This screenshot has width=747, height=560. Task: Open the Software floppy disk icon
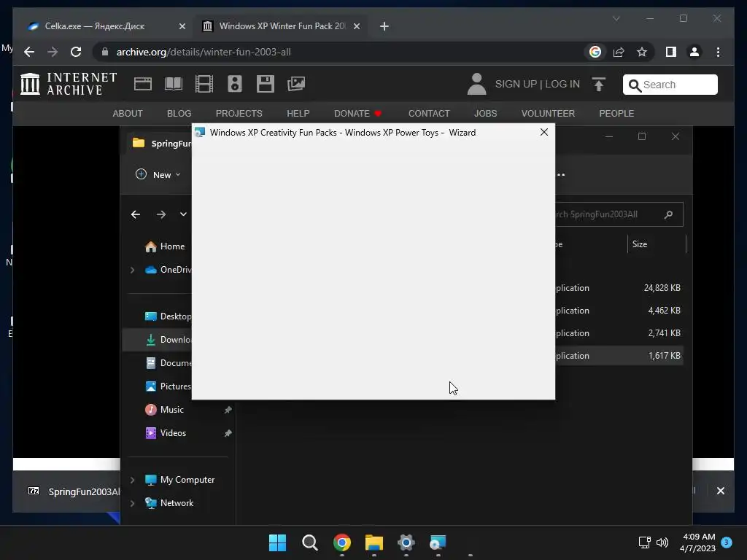(266, 84)
